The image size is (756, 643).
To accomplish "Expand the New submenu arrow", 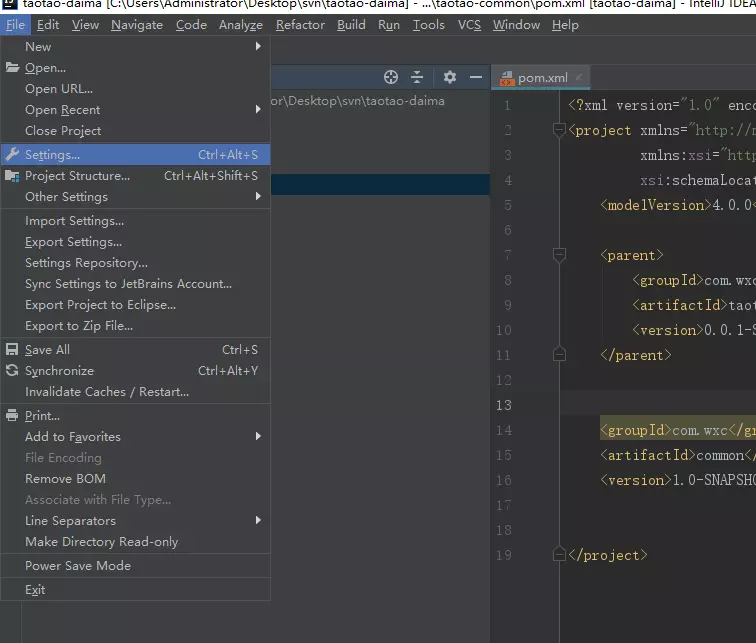I will tap(258, 46).
